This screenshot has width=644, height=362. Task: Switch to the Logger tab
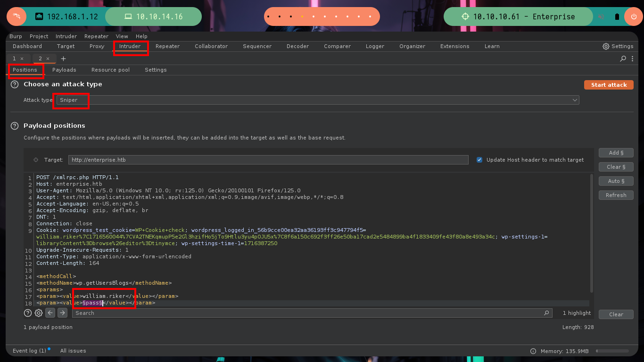375,46
